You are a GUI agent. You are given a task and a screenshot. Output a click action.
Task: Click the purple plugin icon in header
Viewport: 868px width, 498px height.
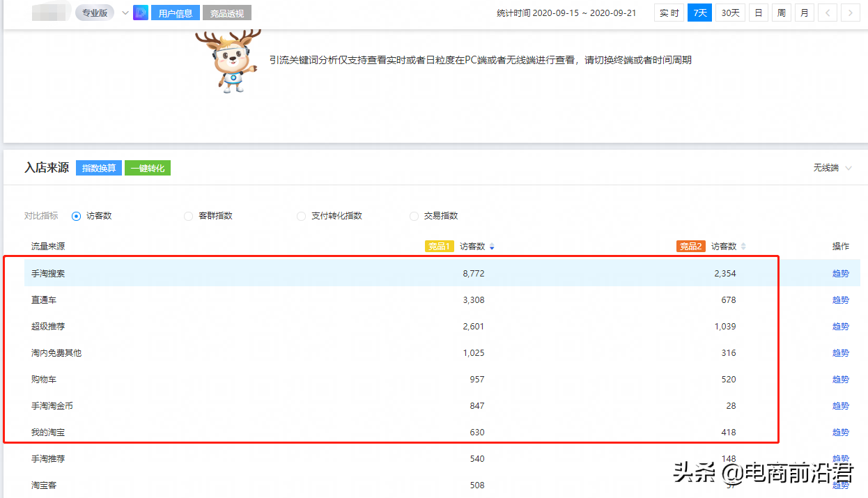(141, 13)
